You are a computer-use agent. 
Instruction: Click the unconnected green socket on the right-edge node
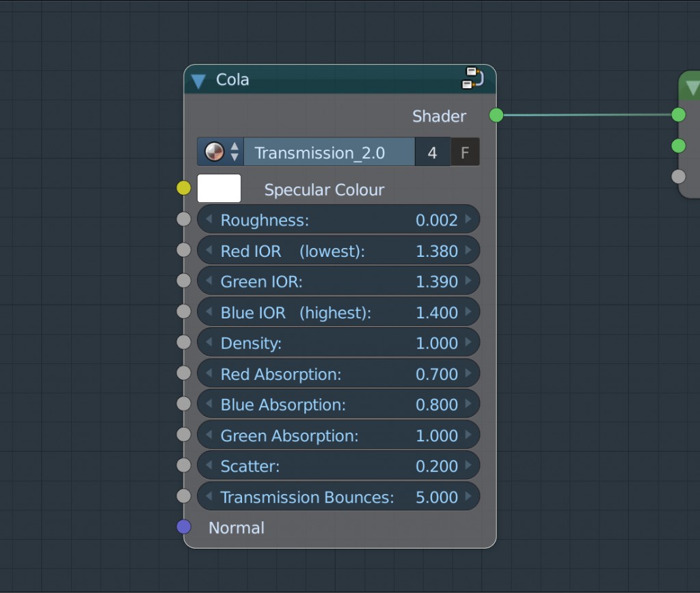678,146
